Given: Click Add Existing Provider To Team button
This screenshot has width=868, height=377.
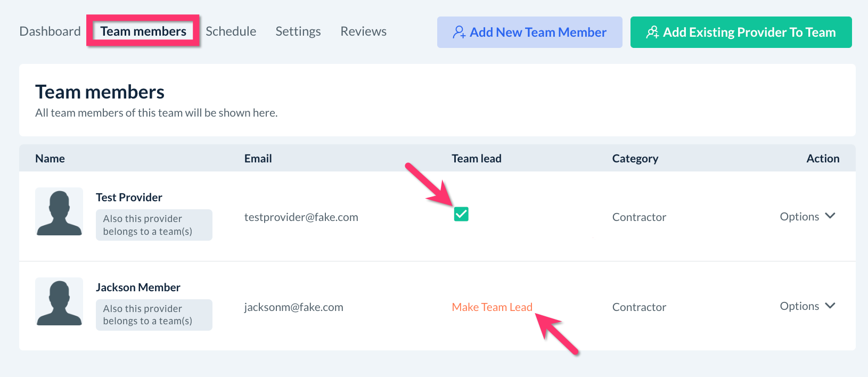Looking at the screenshot, I should click(x=741, y=32).
